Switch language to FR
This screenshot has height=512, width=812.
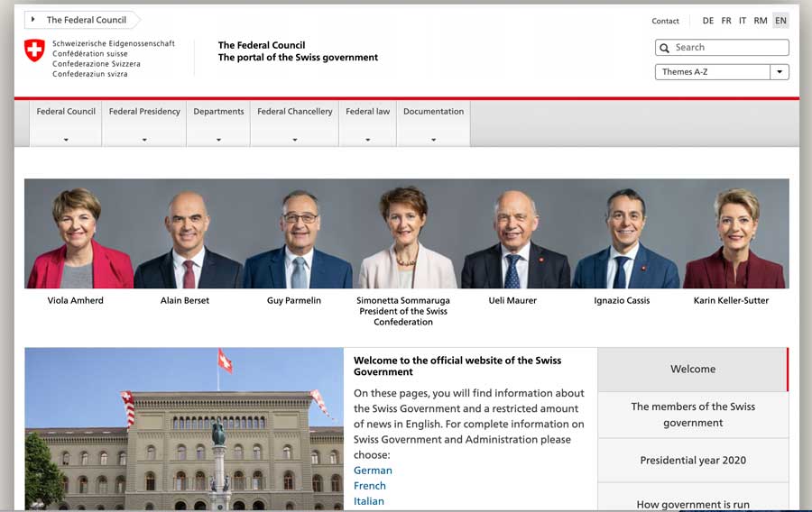(x=726, y=21)
